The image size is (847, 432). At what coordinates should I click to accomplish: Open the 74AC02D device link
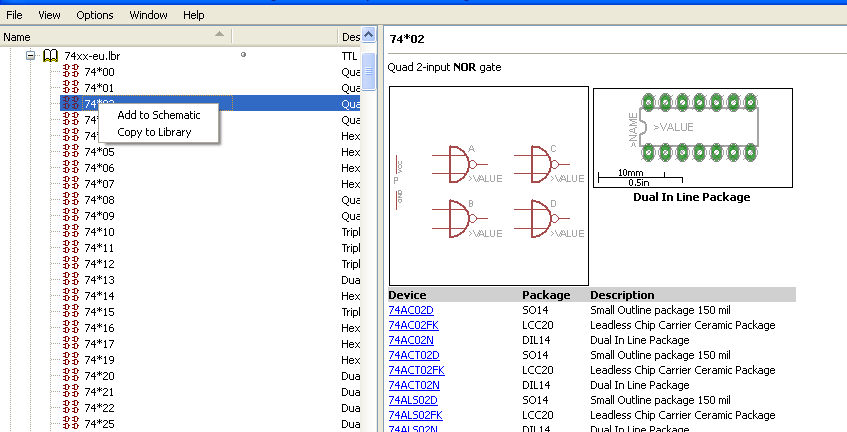coord(411,310)
